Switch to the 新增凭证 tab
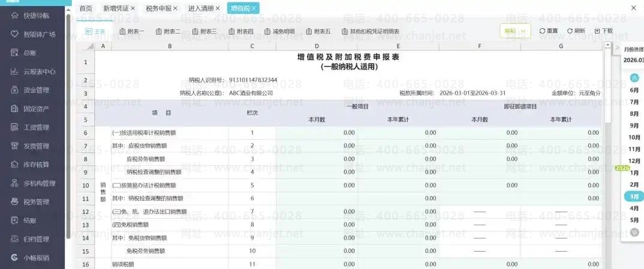 [116, 8]
